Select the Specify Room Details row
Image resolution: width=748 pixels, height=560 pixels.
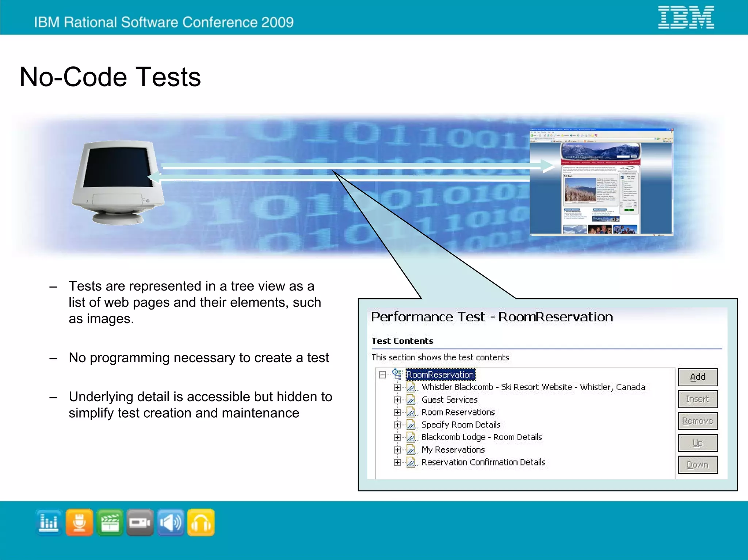[x=461, y=425]
